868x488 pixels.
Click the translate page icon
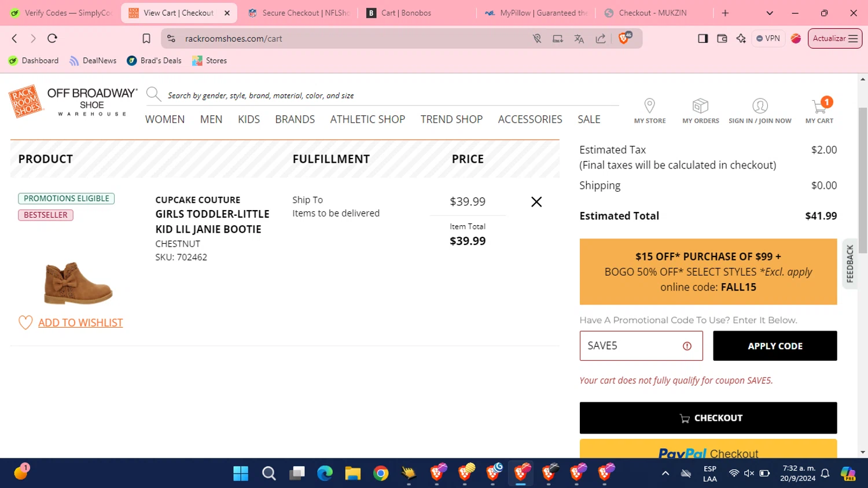[x=579, y=39]
